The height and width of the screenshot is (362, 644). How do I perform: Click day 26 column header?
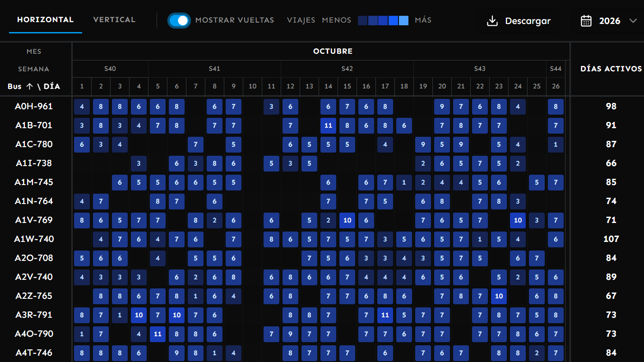pos(556,86)
